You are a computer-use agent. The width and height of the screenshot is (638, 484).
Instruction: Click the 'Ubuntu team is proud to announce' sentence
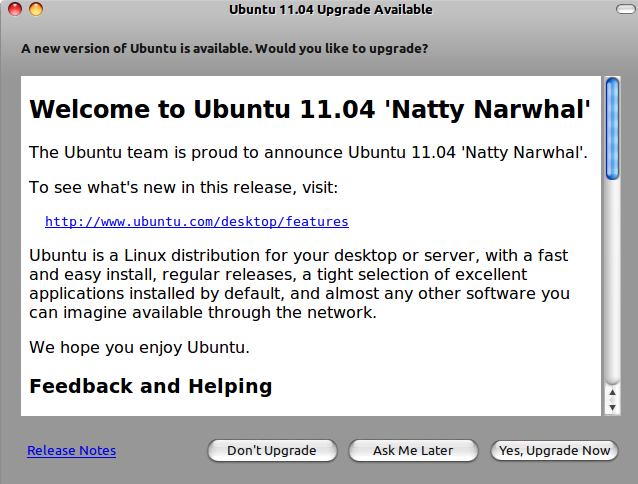point(308,153)
